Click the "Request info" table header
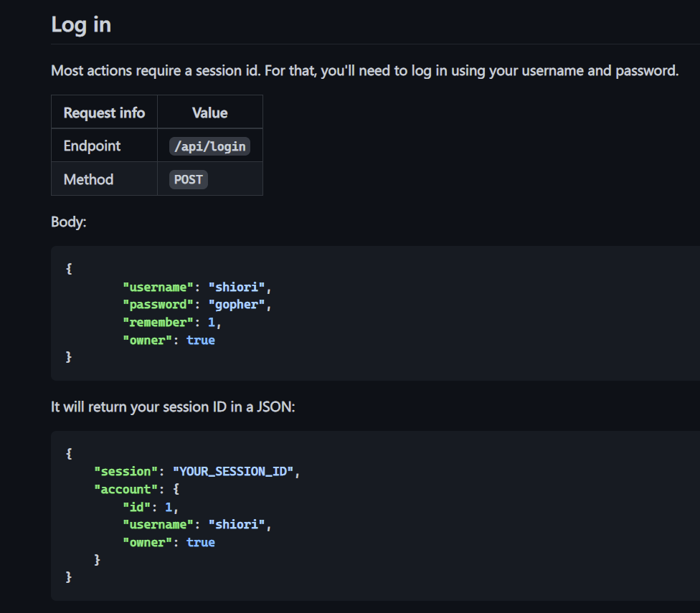Viewport: 700px width, 613px height. click(104, 113)
